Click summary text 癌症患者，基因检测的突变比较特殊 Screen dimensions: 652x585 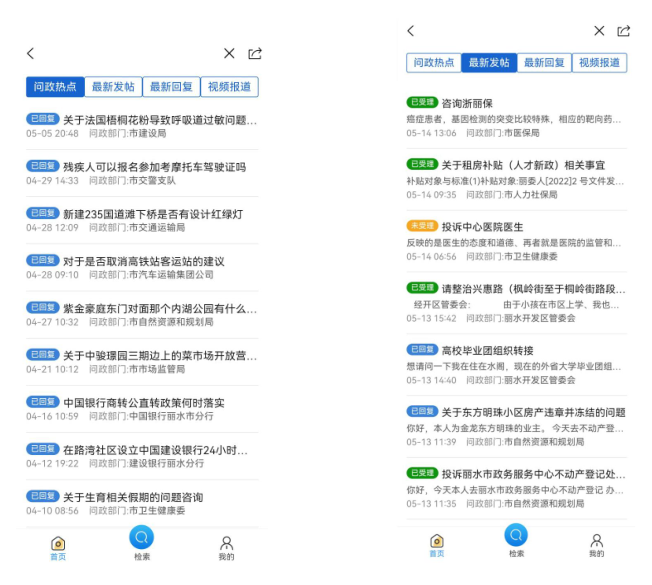click(514, 120)
